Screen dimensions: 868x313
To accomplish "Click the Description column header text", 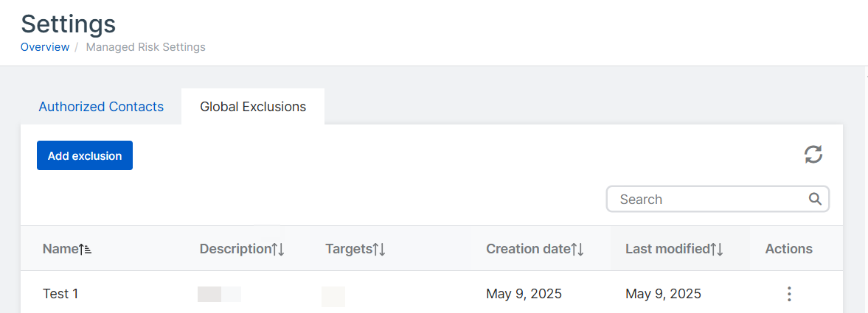I will 235,249.
